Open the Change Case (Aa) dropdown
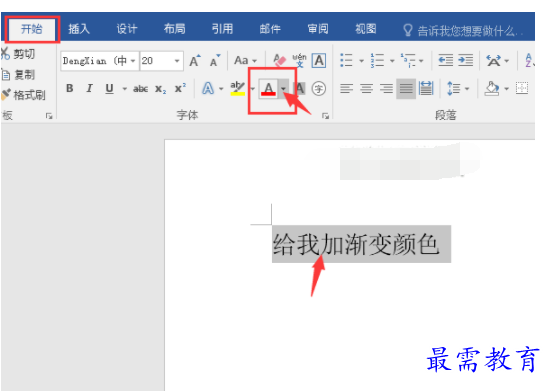Viewport: 548px width, 391px height. click(x=246, y=60)
